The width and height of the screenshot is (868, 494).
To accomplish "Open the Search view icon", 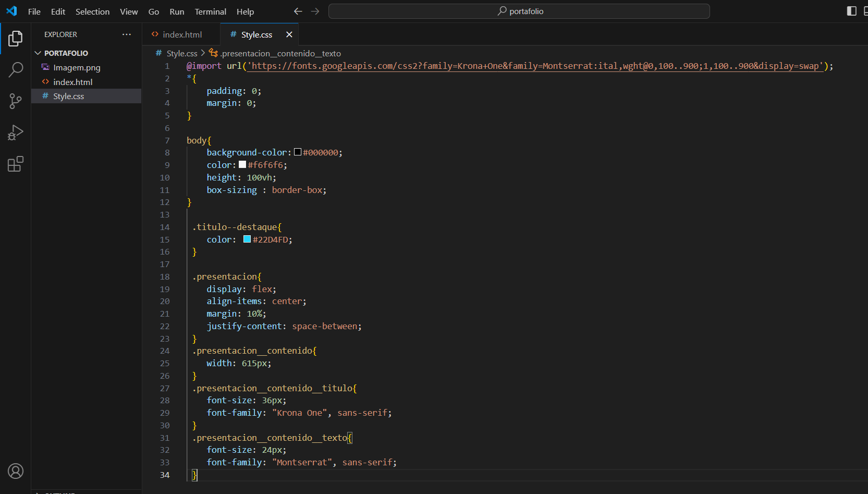I will pos(16,69).
